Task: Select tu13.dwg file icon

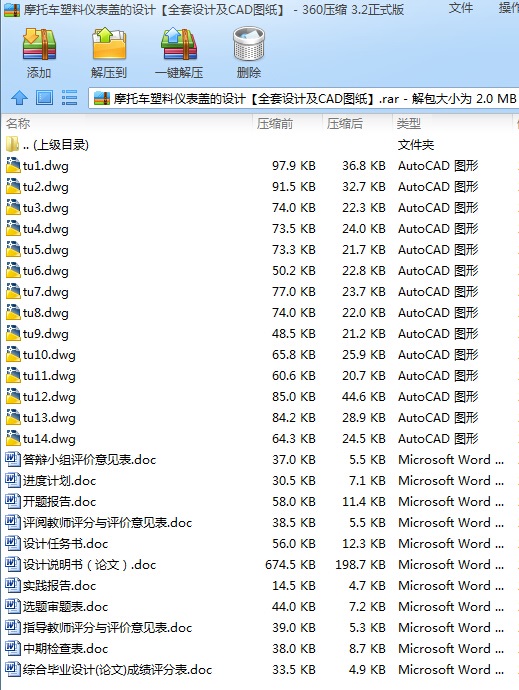Action: (x=13, y=417)
